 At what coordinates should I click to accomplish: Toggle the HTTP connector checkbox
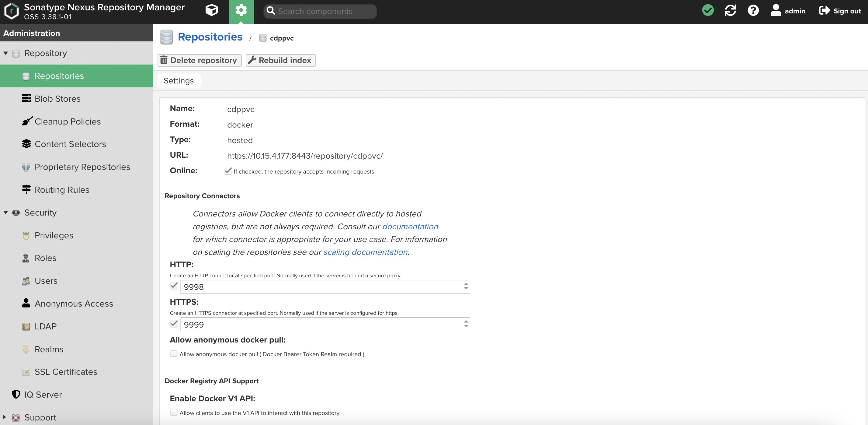coord(174,286)
